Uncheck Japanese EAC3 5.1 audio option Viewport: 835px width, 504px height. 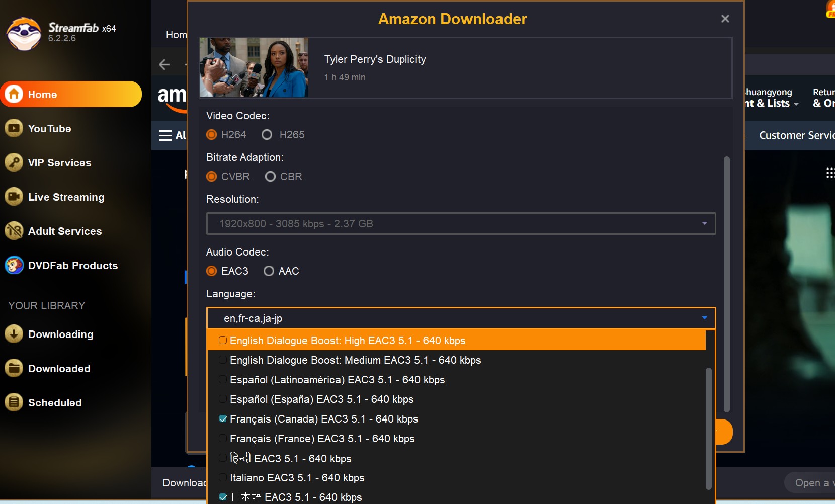pos(223,497)
